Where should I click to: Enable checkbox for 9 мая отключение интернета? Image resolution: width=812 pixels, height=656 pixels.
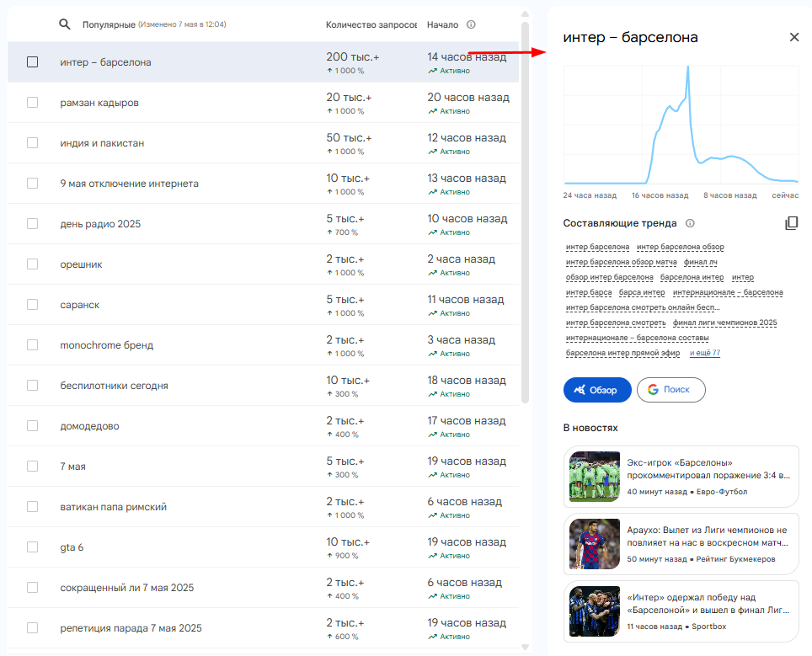[32, 184]
